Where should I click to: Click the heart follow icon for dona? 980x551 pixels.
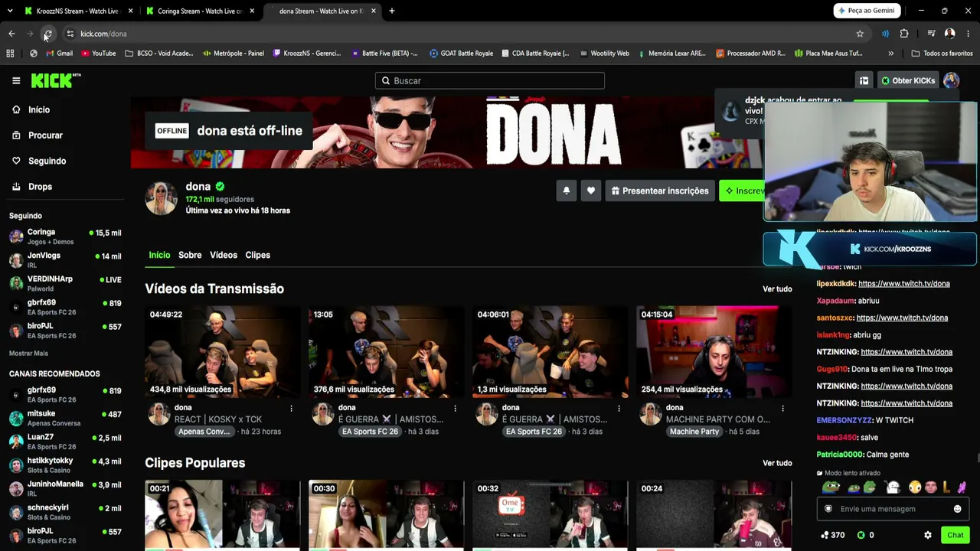(591, 191)
